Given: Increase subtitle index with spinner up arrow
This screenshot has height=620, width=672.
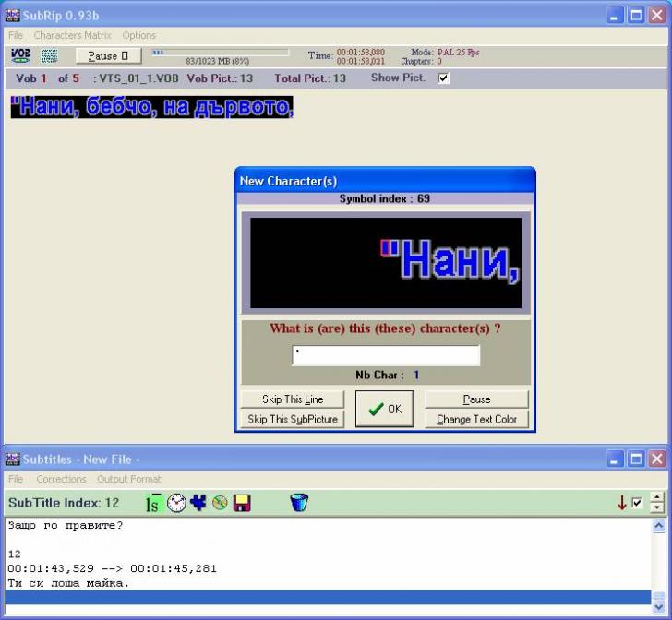Looking at the screenshot, I should [x=656, y=498].
